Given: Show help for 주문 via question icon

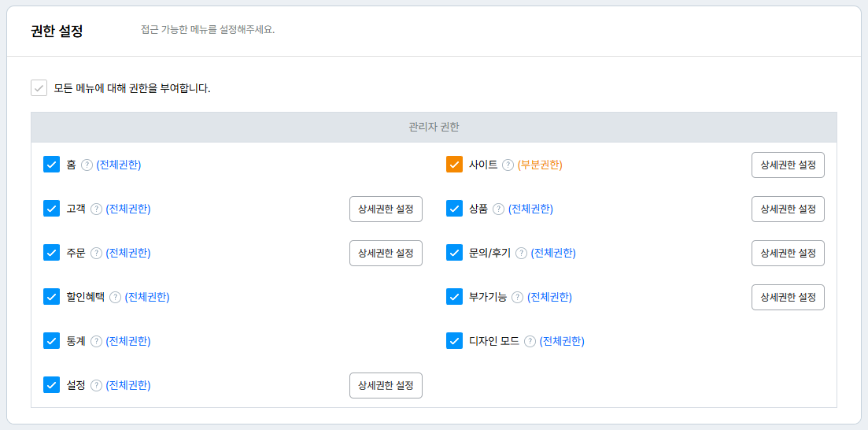Looking at the screenshot, I should pyautogui.click(x=97, y=253).
